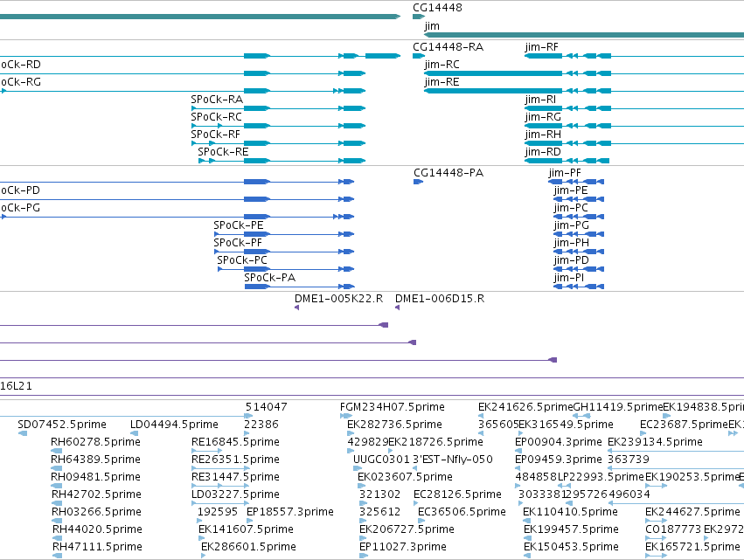The width and height of the screenshot is (744, 560).
Task: Click the jim-PC protein label
Action: pyautogui.click(x=571, y=208)
